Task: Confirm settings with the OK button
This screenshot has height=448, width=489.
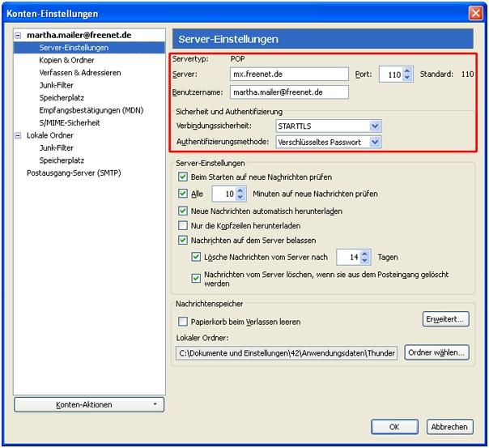Action: 394,427
